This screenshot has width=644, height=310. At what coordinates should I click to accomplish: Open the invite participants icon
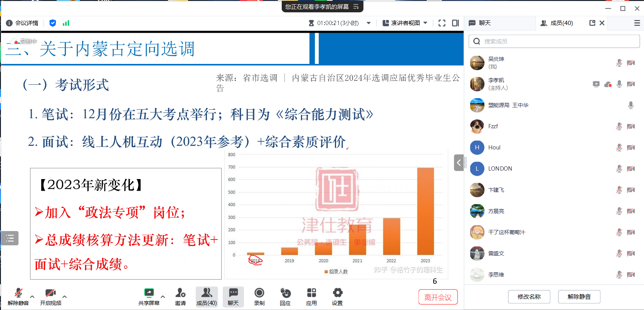(180, 293)
